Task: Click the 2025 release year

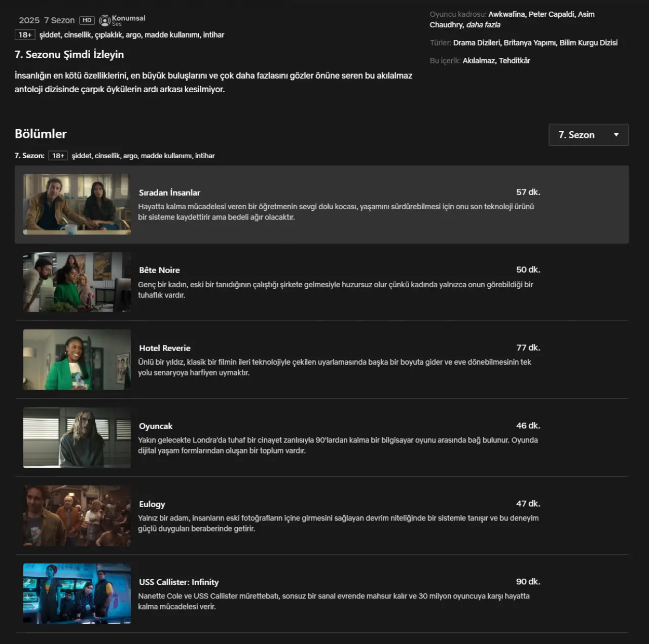Action: click(29, 20)
